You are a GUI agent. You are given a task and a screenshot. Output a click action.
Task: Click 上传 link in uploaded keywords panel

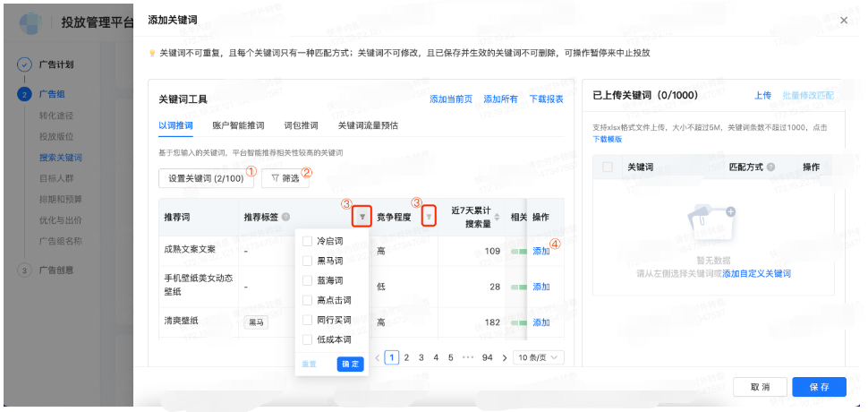pos(762,95)
